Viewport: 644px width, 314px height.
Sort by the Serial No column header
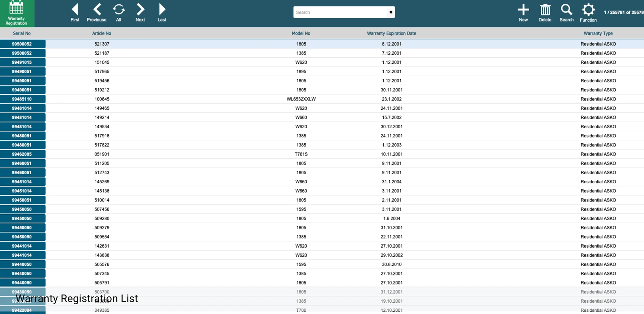22,33
